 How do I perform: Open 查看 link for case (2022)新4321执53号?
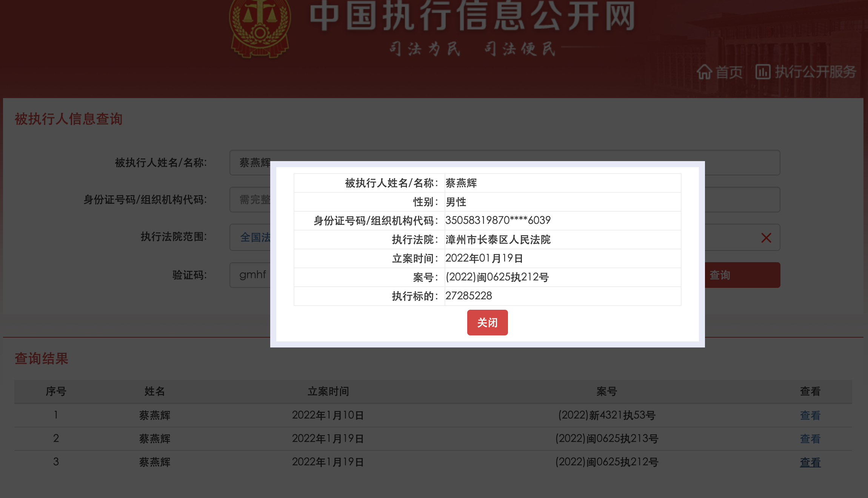[810, 415]
